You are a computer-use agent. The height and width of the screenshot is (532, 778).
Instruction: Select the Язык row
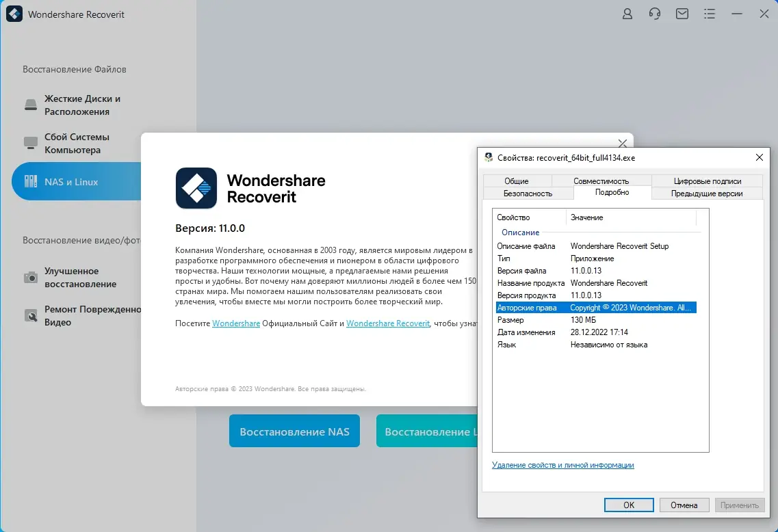tap(596, 345)
